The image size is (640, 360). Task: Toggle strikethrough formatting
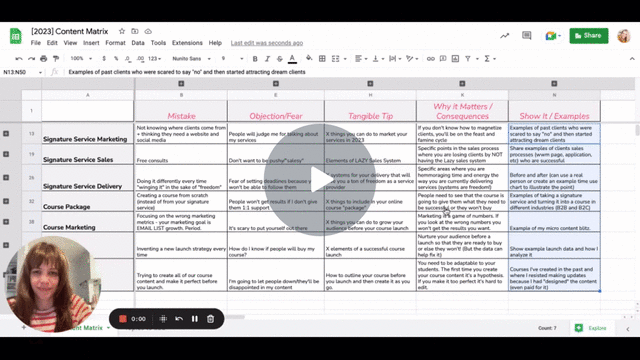point(280,59)
